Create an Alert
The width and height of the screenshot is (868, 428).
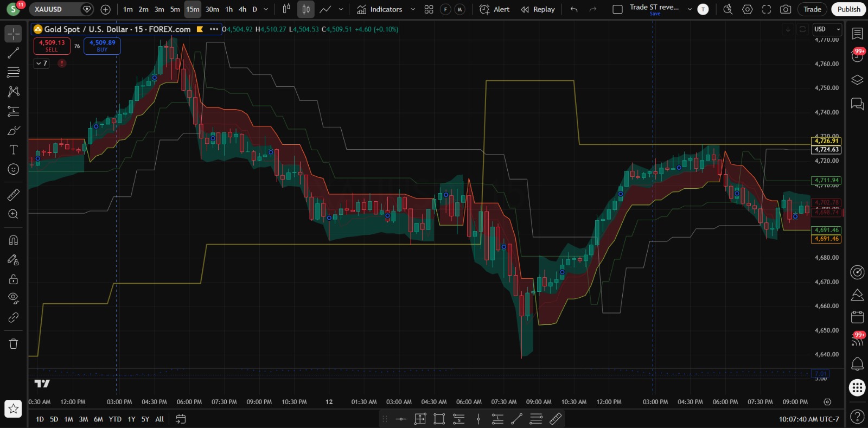coord(495,9)
